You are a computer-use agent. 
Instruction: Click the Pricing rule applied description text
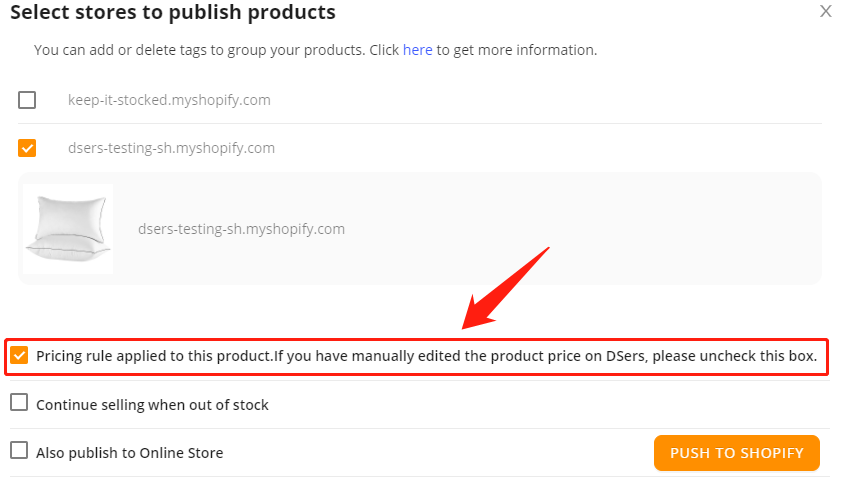[426, 356]
